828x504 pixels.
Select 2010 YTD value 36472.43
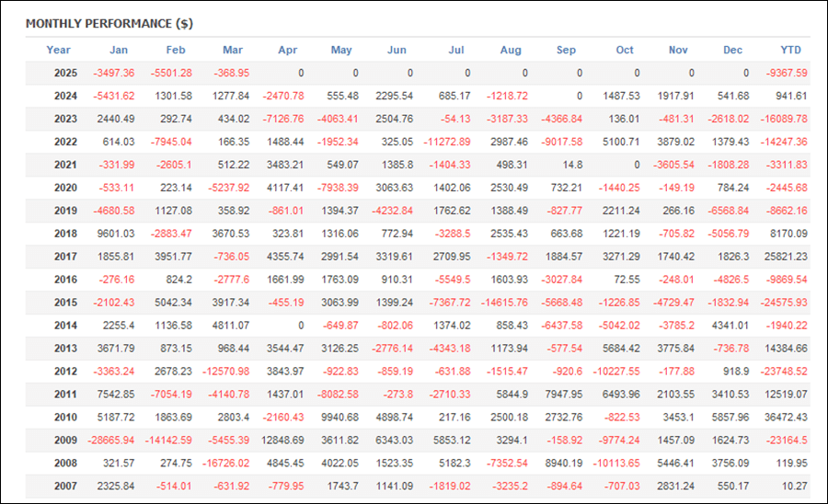[x=786, y=417]
